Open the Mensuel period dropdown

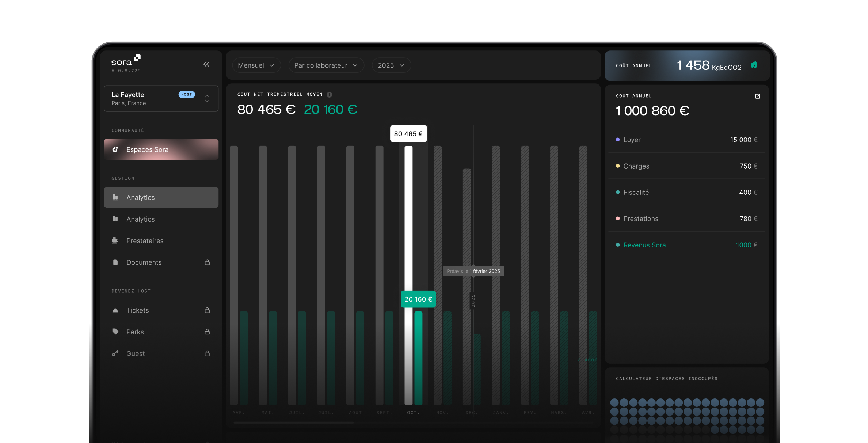point(256,65)
